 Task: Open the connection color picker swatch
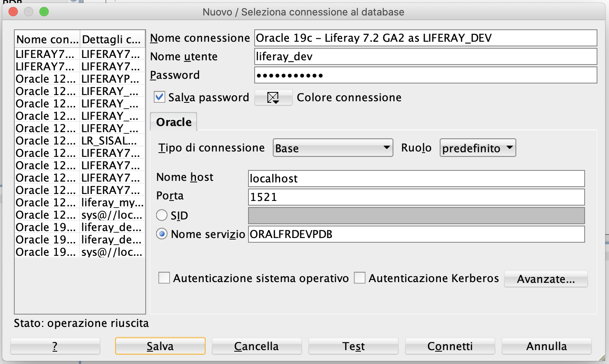tap(273, 97)
